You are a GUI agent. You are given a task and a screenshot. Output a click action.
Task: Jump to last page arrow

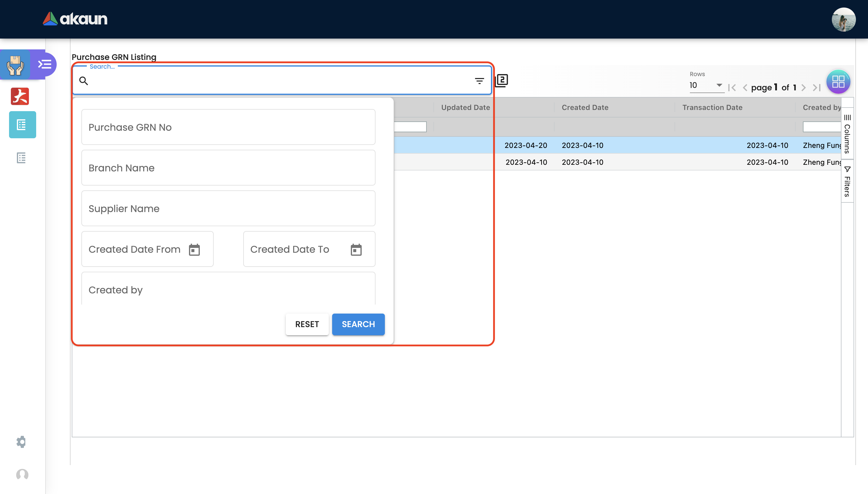(817, 88)
